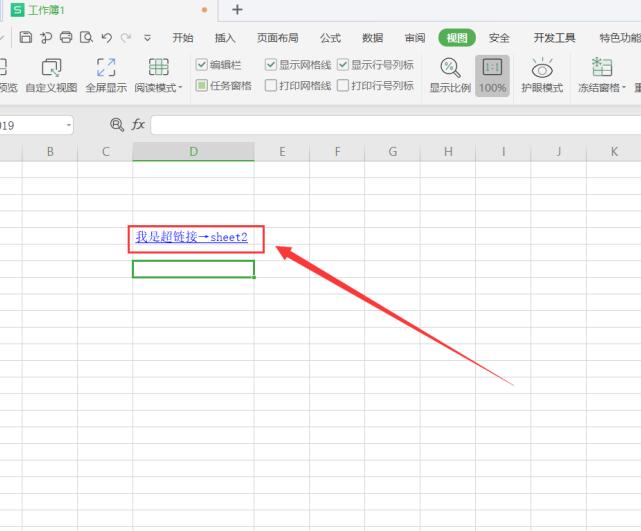Follow the 我是超链接→sheet2 hyperlink

coord(192,237)
